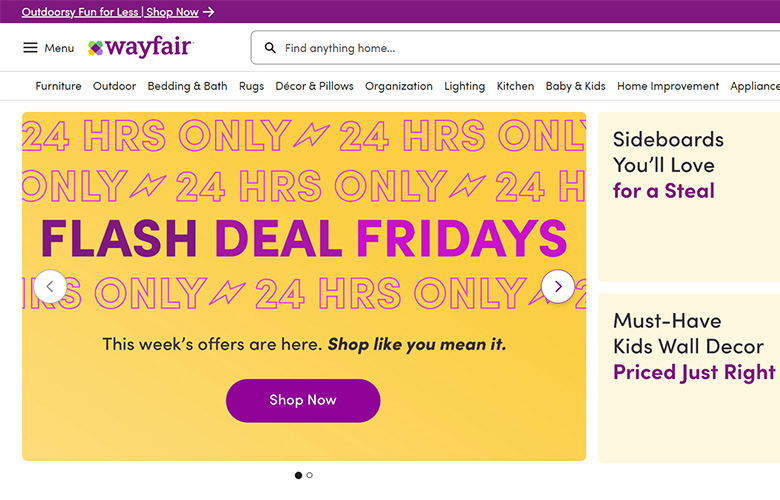Open the hamburger Menu icon
The width and height of the screenshot is (780, 500).
pos(30,48)
